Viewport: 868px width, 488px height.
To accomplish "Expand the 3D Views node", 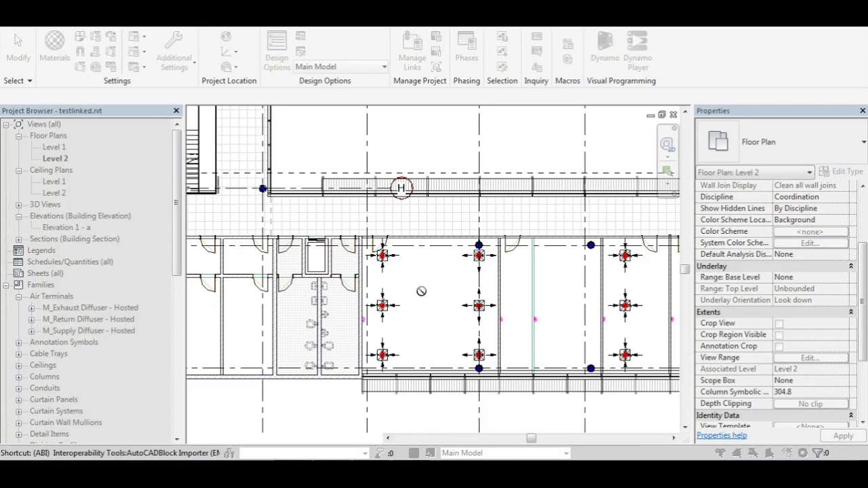I will pos(19,205).
